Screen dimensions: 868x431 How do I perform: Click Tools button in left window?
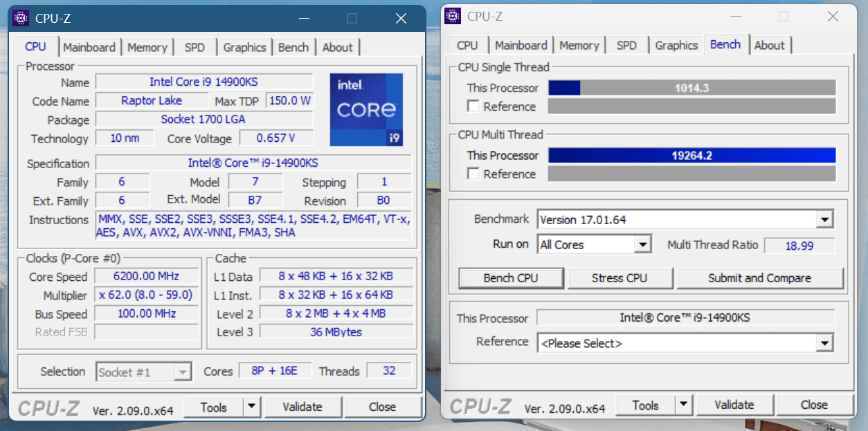click(213, 407)
